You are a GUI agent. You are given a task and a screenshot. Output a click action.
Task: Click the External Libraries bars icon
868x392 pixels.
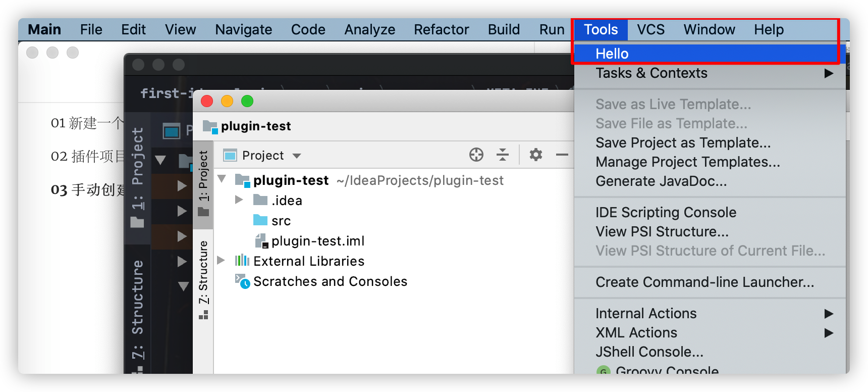[242, 261]
